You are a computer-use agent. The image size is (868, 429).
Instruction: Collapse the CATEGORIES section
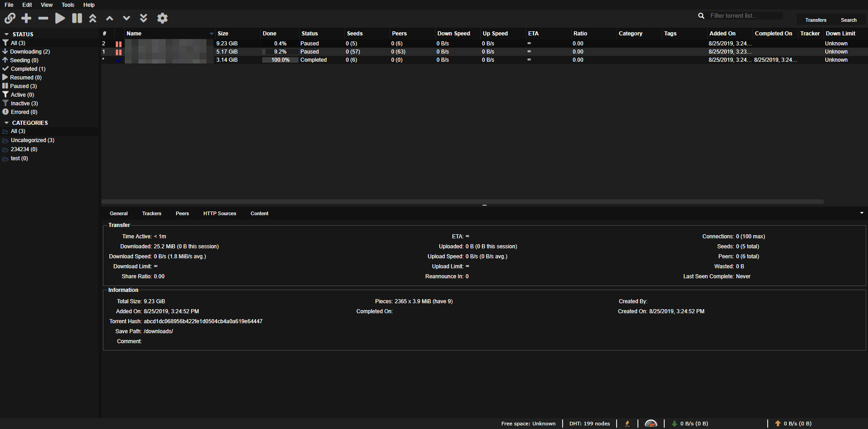[6, 123]
